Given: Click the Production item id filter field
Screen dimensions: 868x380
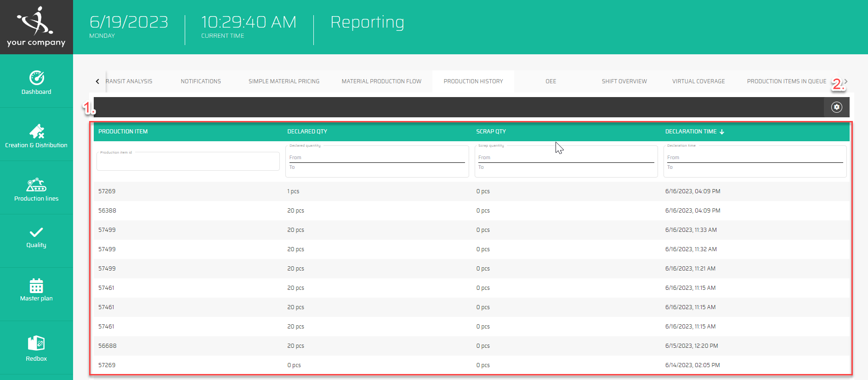Looking at the screenshot, I should pyautogui.click(x=188, y=161).
